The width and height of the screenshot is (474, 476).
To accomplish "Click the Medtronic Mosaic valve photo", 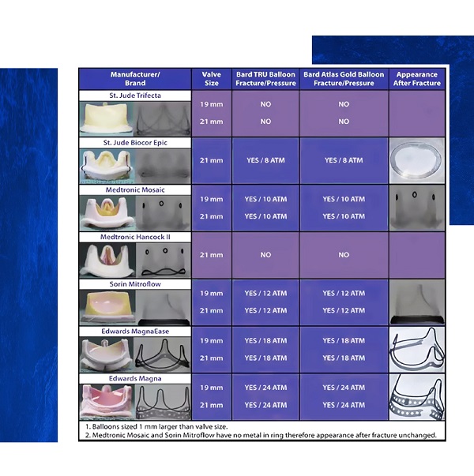I will 107,213.
